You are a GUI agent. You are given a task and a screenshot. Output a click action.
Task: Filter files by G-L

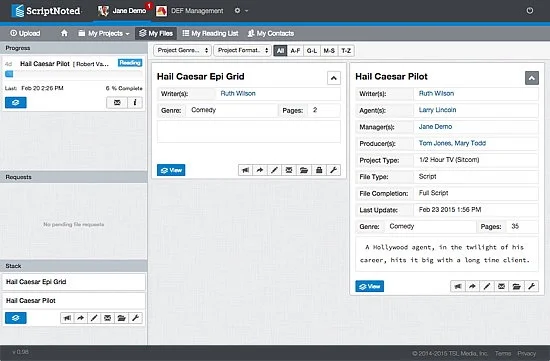pos(311,51)
